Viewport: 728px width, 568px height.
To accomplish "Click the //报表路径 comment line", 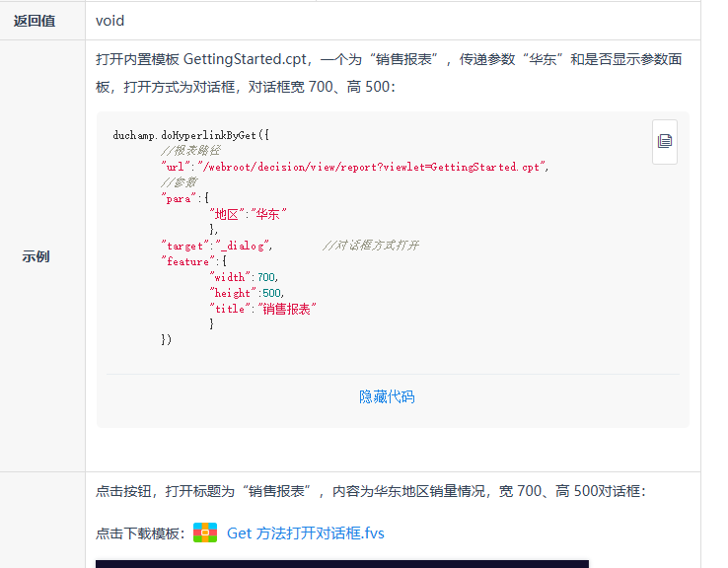I will [190, 151].
